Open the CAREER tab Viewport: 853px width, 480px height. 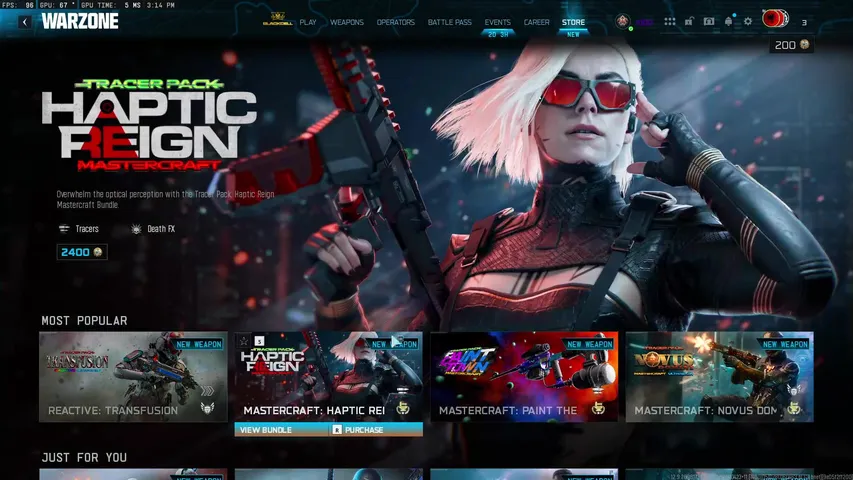[536, 22]
